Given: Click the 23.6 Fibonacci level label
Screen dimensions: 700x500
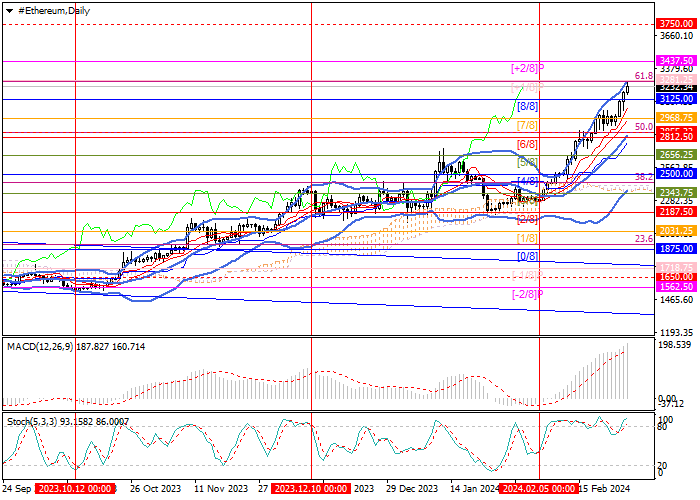Looking at the screenshot, I should (644, 239).
